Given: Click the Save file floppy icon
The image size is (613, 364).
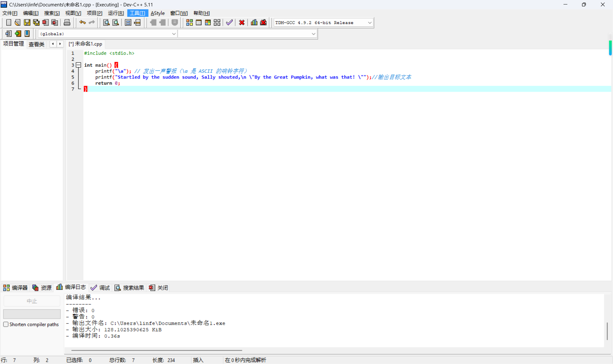Looking at the screenshot, I should (x=27, y=22).
